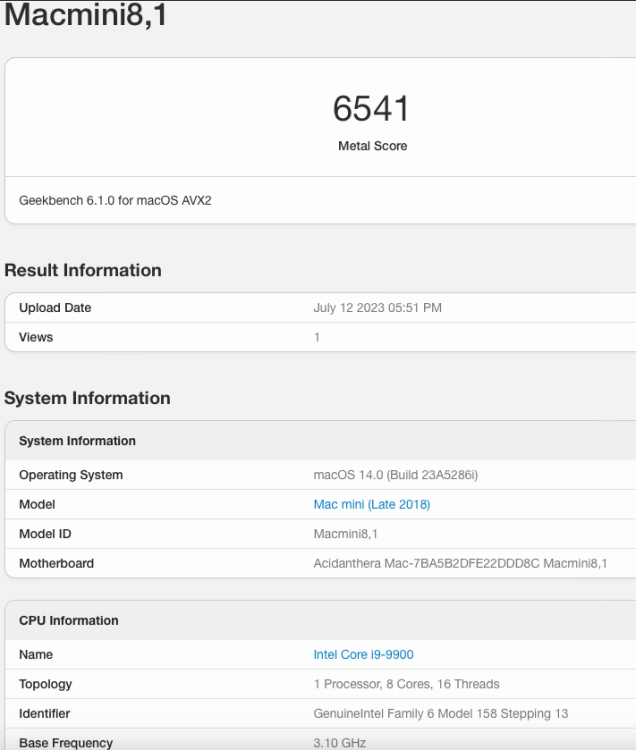Select Geekbench 6.1.0 for macOS AVX2 text
Viewport: 636px width, 750px height.
(x=115, y=200)
